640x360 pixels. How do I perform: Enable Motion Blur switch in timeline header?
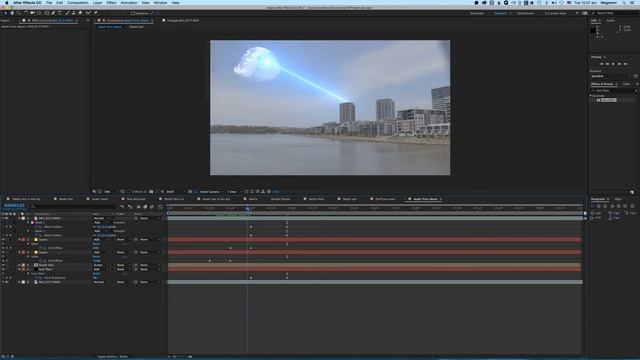point(151,206)
